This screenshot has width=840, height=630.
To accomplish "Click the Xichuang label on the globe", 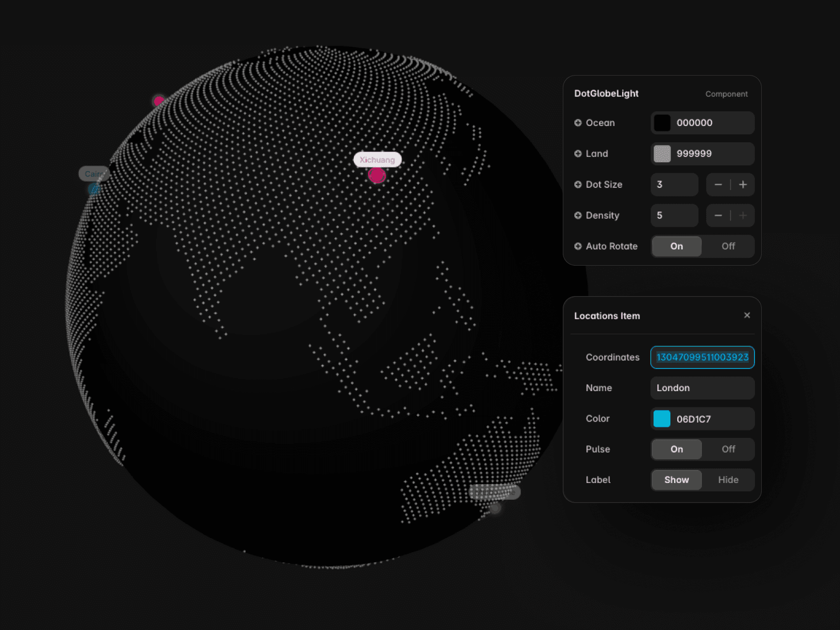I will click(x=377, y=160).
